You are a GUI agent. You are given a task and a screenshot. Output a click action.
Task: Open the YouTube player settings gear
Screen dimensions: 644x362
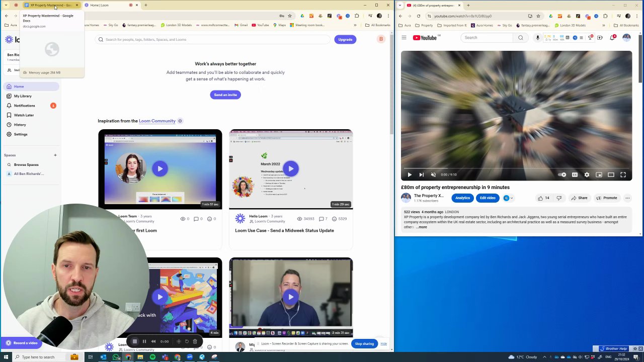click(587, 175)
